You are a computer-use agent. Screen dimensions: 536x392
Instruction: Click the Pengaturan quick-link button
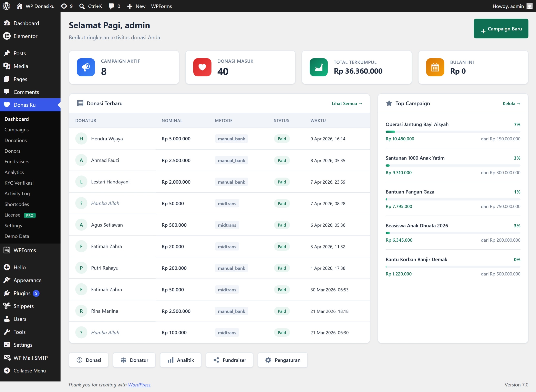point(283,360)
